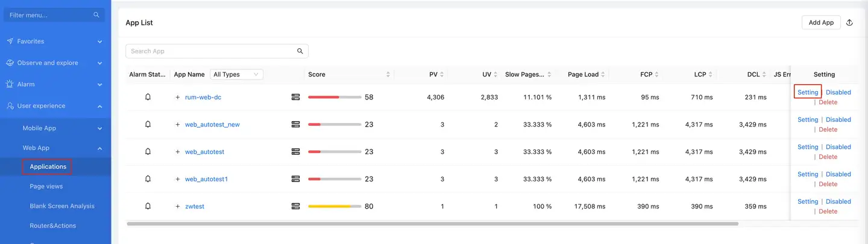The image size is (868, 244).
Task: Click the export icon next to Add App
Action: pyautogui.click(x=849, y=23)
